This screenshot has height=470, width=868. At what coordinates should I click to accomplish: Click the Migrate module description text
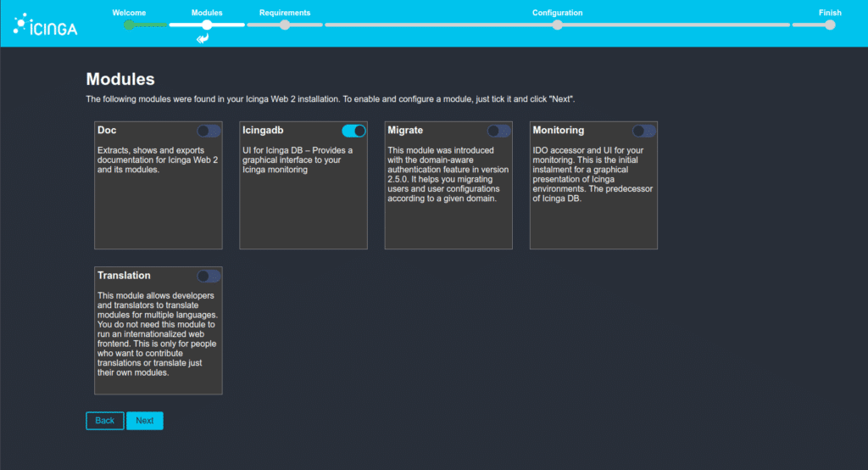pyautogui.click(x=448, y=175)
